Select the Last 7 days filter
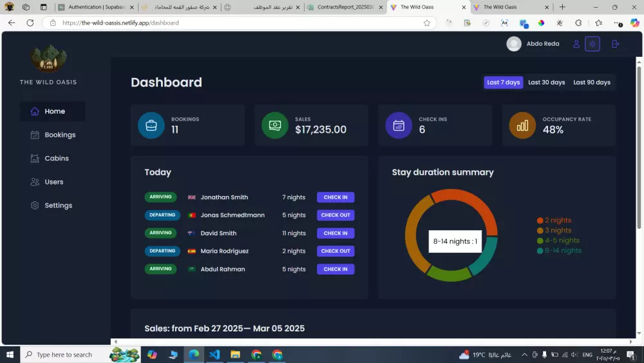 coord(504,83)
